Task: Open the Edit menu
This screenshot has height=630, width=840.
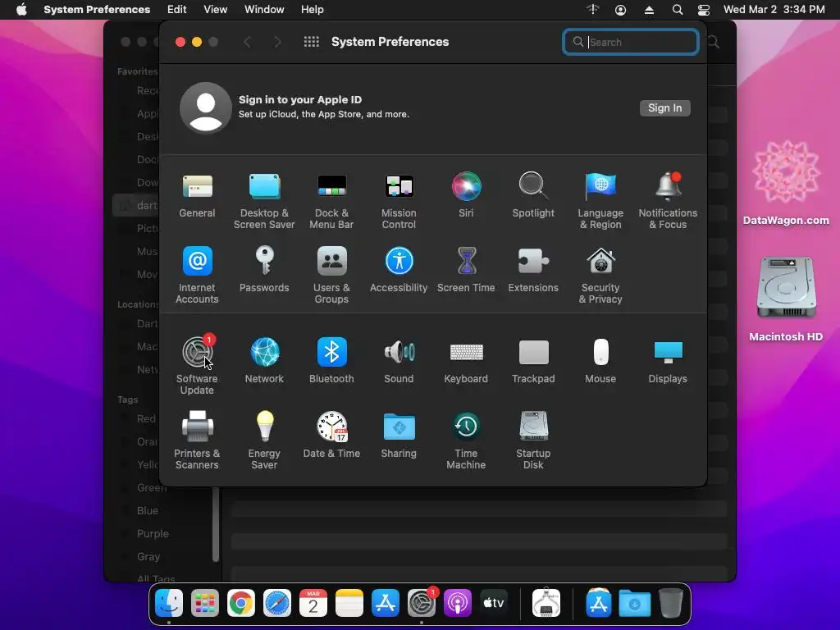Action: [177, 10]
